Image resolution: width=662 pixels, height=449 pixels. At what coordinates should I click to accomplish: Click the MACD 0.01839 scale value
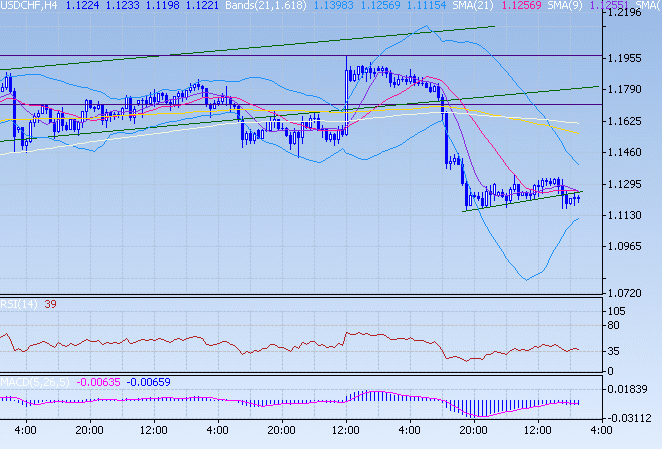coord(629,388)
